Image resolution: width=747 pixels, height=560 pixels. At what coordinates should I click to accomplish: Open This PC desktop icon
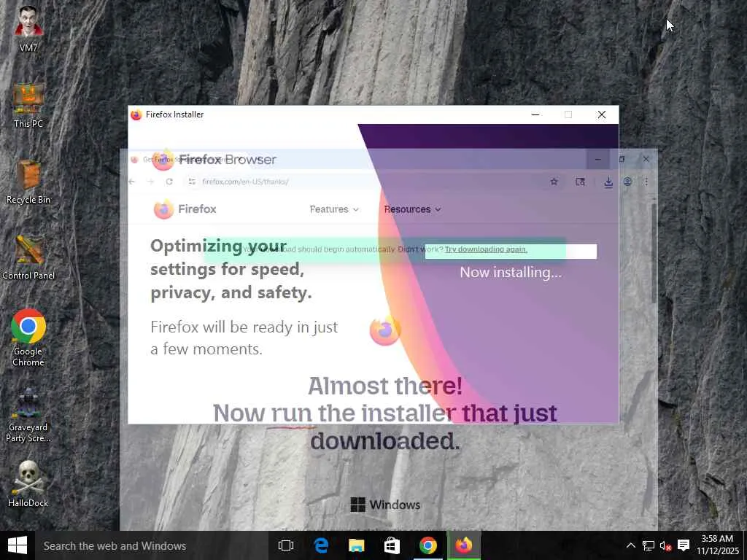pos(28,106)
